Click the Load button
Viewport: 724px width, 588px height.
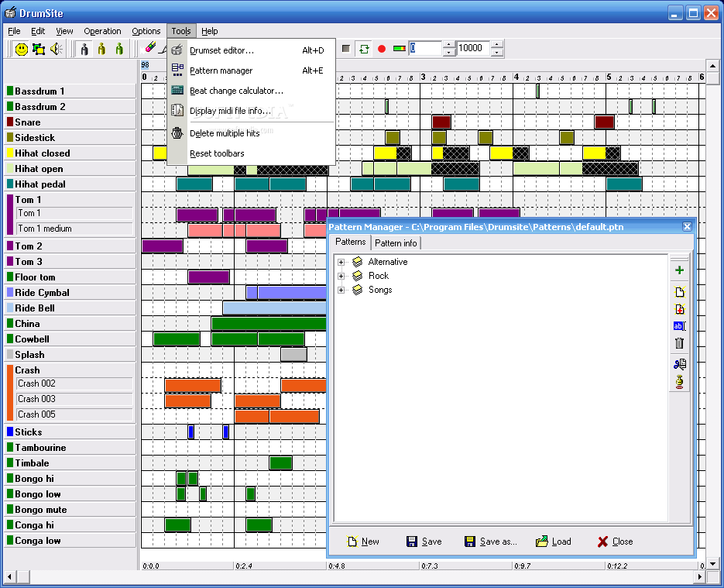(553, 542)
